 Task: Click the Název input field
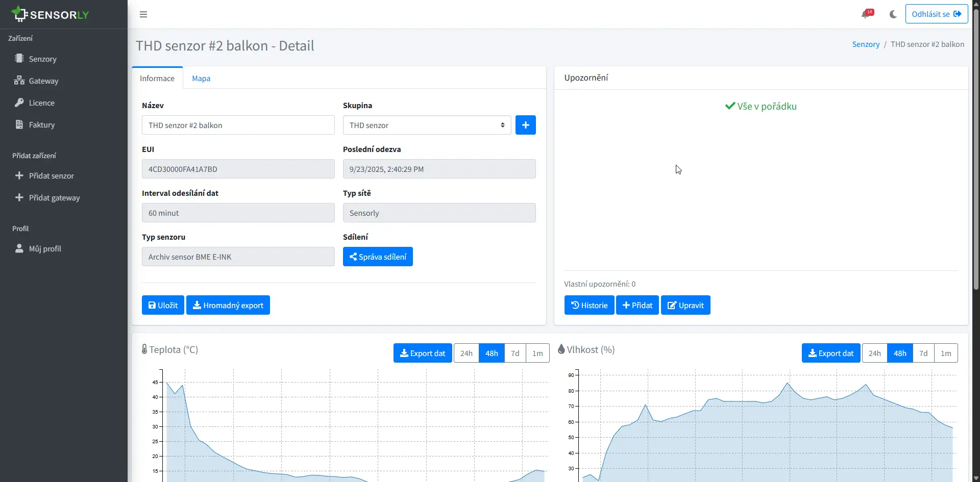(x=238, y=125)
